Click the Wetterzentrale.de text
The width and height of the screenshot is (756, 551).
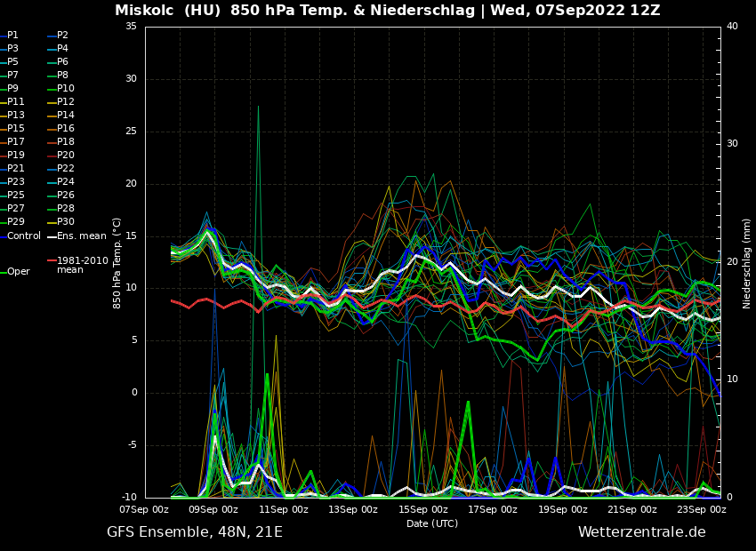pyautogui.click(x=641, y=532)
